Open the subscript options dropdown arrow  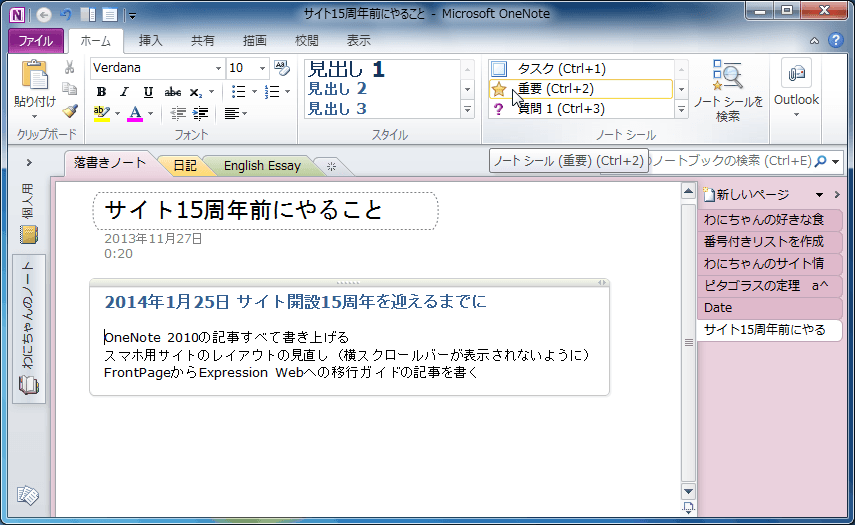(x=212, y=92)
